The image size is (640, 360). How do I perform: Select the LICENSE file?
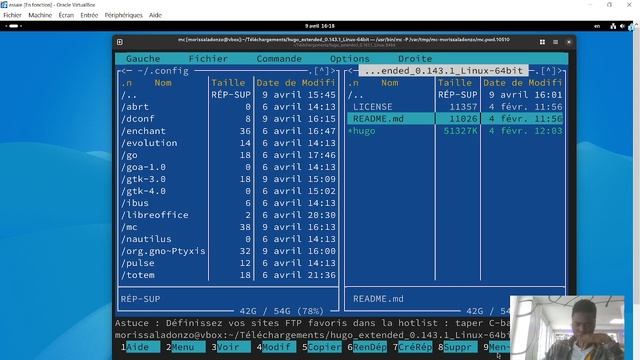(455, 107)
